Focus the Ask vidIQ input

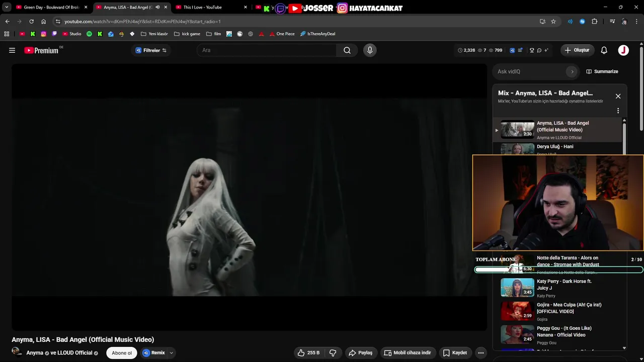pyautogui.click(x=530, y=71)
